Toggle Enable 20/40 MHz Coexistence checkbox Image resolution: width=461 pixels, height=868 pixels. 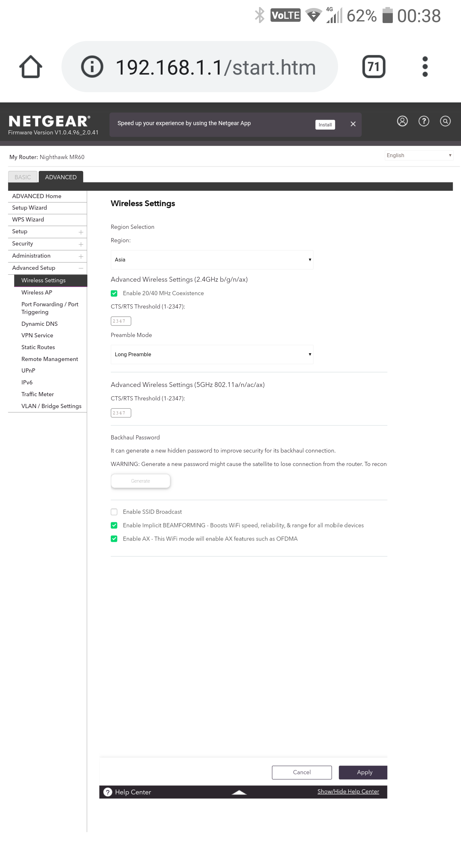(x=114, y=293)
